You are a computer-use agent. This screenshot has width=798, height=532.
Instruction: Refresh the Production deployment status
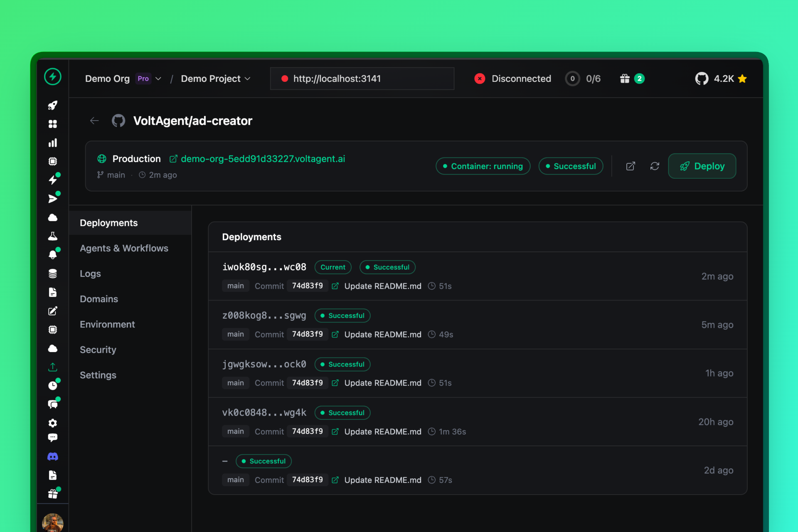pos(655,166)
